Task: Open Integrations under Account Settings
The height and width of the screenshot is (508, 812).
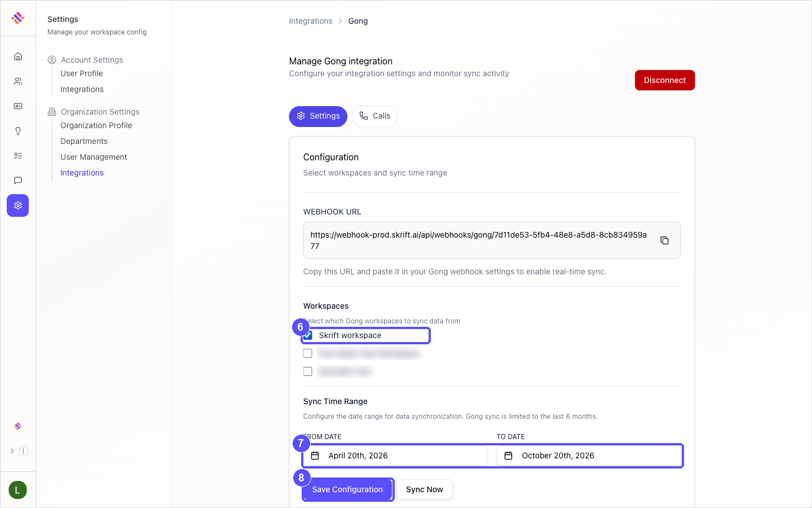Action: coord(82,89)
